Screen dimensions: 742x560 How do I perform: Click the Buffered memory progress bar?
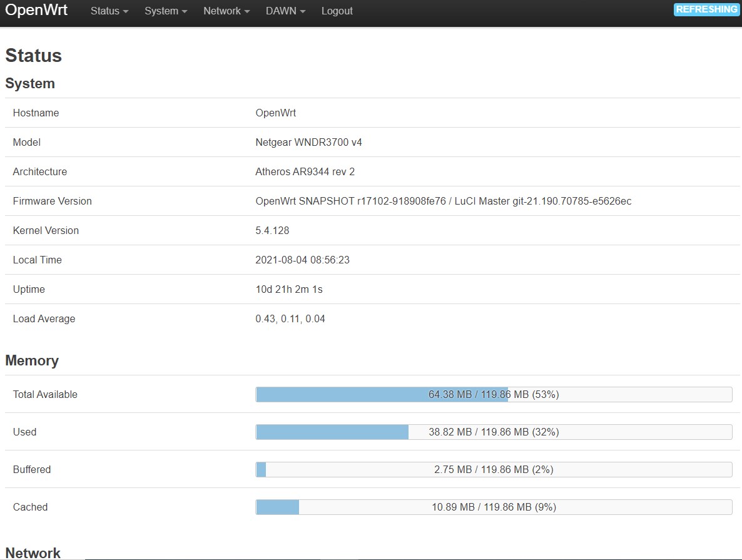(x=494, y=469)
